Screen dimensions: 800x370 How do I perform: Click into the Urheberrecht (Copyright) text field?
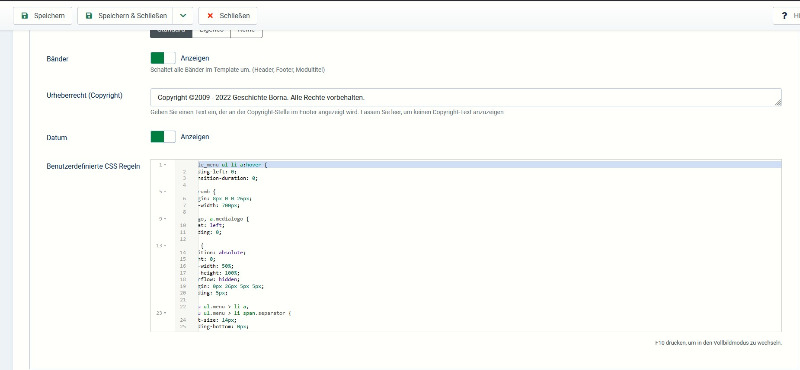click(x=466, y=97)
